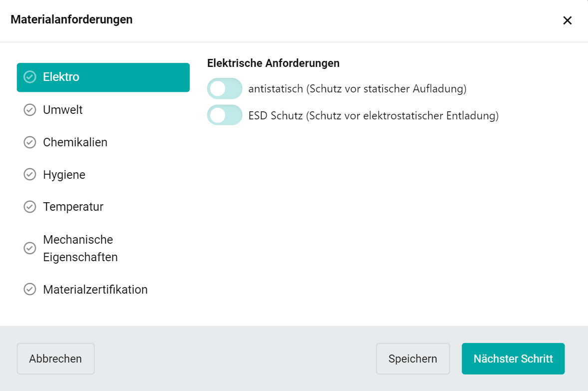The height and width of the screenshot is (391, 588).
Task: Proceed with Nächster Schritt
Action: (x=513, y=359)
